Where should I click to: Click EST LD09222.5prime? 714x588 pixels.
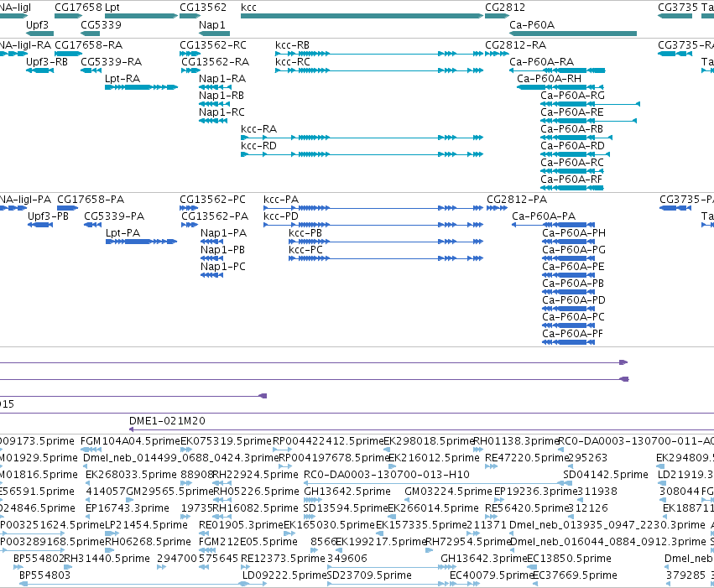pos(284,575)
